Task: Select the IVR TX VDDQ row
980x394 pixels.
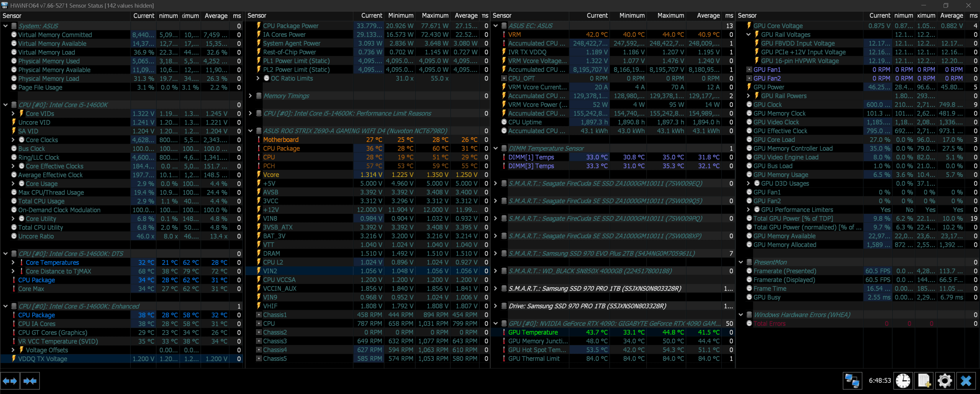Action: pos(613,52)
